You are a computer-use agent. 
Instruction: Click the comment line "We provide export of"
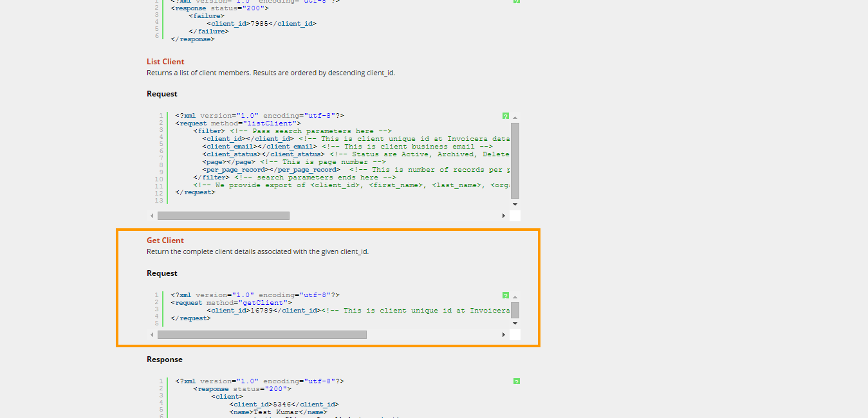(351, 185)
